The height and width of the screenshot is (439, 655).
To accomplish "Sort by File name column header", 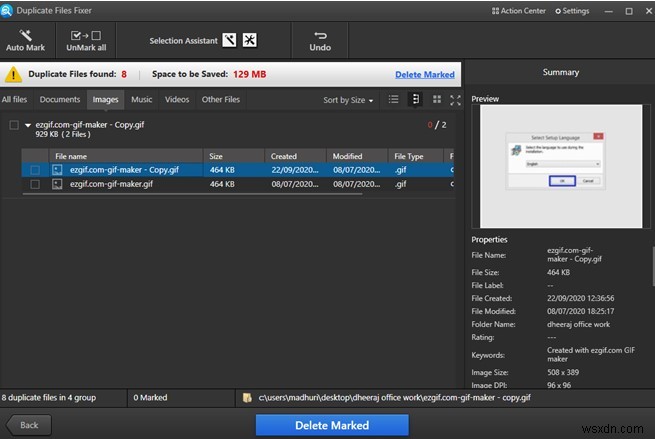I will [126, 156].
